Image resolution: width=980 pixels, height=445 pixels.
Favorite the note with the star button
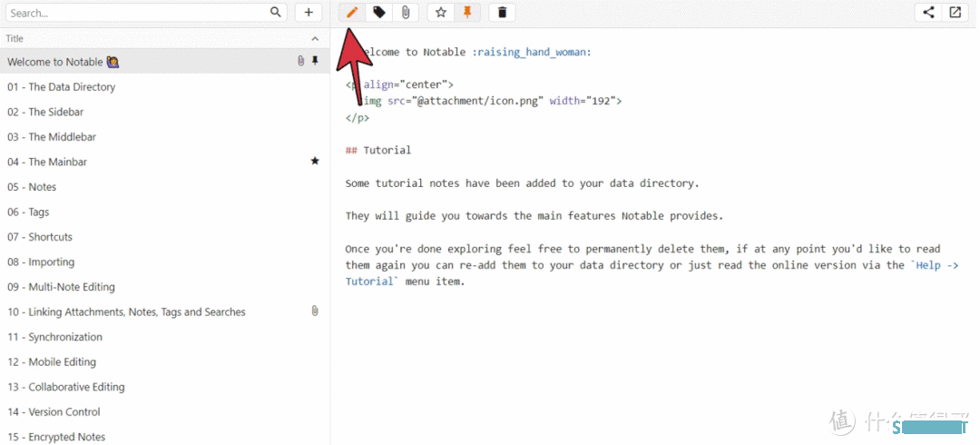(441, 13)
